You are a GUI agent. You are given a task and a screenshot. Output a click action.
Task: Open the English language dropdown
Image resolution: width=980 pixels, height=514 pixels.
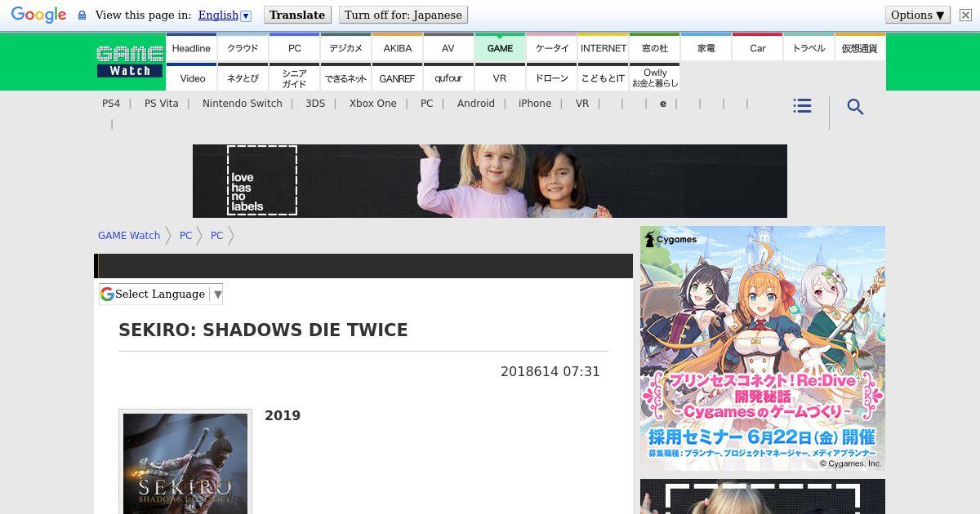pos(225,15)
